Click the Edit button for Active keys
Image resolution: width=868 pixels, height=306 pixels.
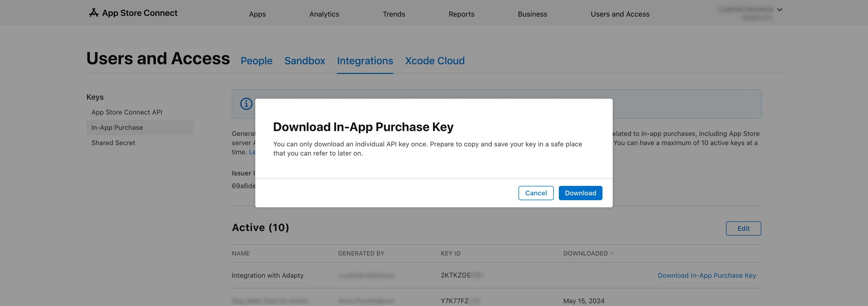pyautogui.click(x=743, y=228)
